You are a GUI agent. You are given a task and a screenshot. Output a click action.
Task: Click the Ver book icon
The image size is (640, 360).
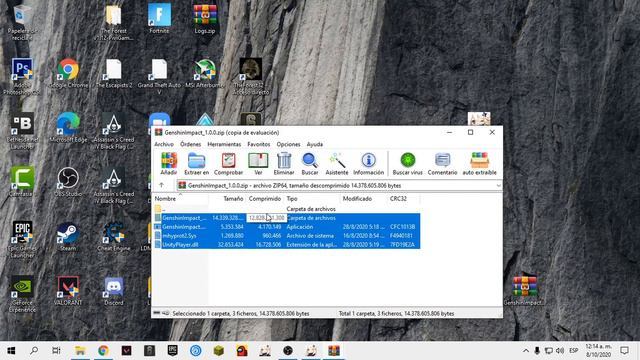(x=258, y=164)
